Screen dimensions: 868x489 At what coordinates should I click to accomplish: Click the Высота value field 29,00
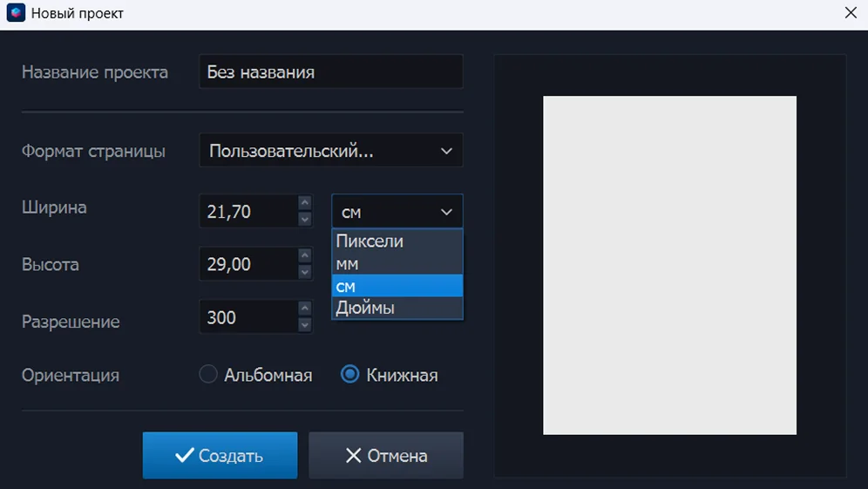(248, 264)
